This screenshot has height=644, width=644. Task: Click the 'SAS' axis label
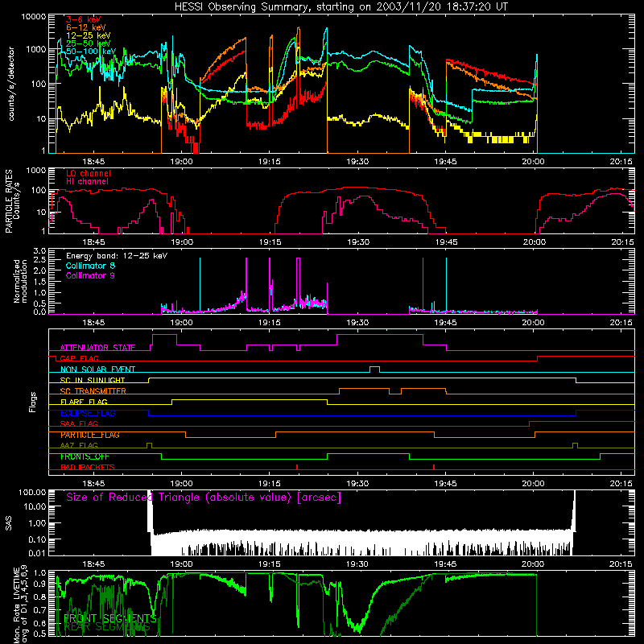(9, 523)
